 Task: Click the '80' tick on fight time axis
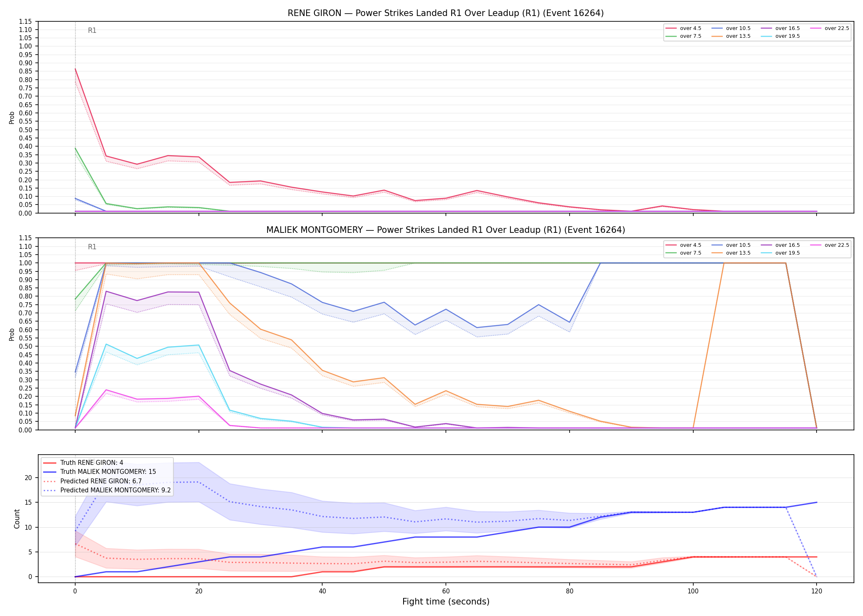570,591
